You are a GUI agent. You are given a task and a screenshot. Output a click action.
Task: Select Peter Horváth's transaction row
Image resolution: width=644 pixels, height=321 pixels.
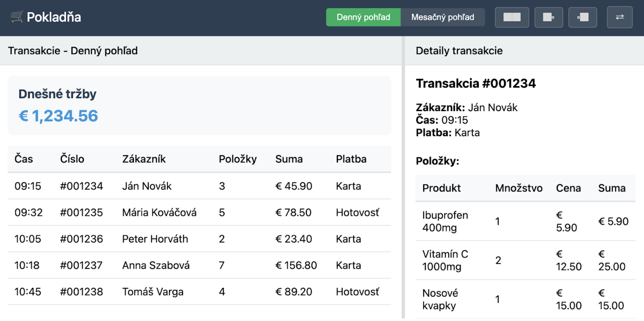[x=155, y=239]
